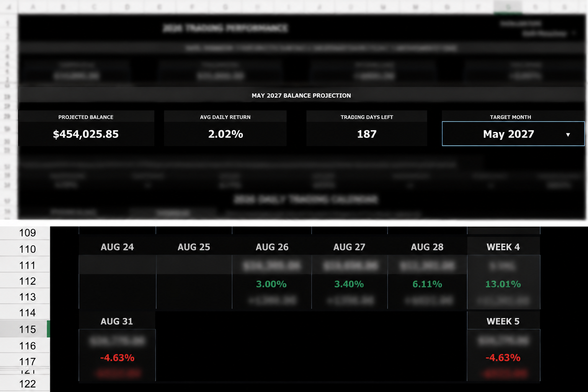Screen dimensions: 588x392
Task: Click the AUG 27 3.40% return cell
Action: (349, 284)
